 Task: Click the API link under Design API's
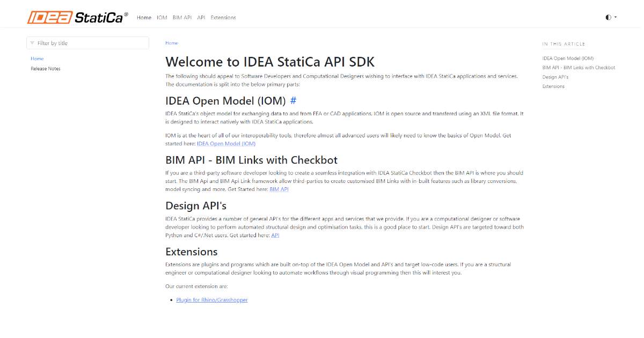(x=275, y=236)
